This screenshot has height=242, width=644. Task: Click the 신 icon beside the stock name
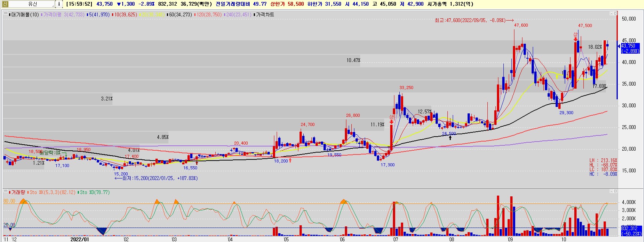[x=5, y=4]
